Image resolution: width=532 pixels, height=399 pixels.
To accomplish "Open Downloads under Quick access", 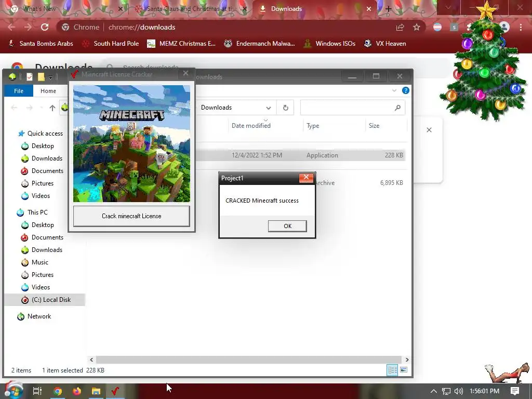I will [x=42, y=158].
